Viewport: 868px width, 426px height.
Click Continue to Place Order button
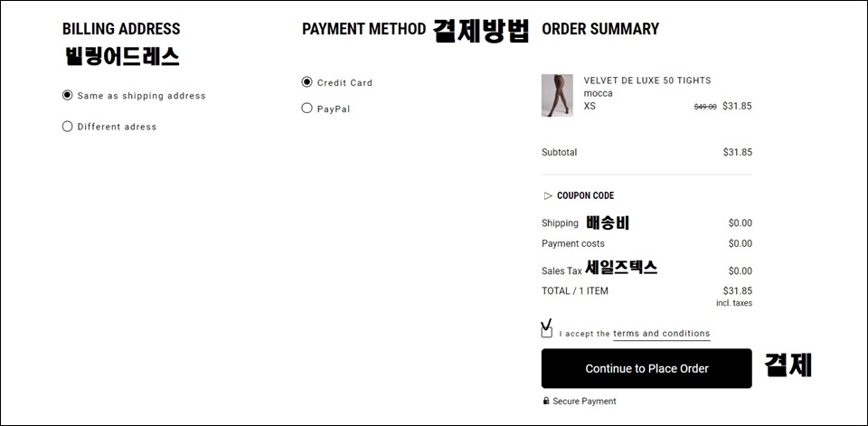pyautogui.click(x=646, y=368)
